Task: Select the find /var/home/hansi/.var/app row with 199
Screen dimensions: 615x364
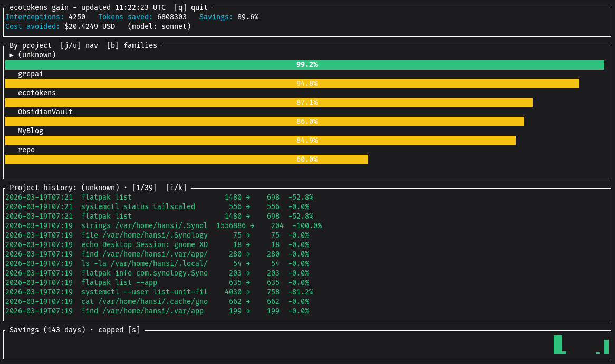Action: coord(157,311)
